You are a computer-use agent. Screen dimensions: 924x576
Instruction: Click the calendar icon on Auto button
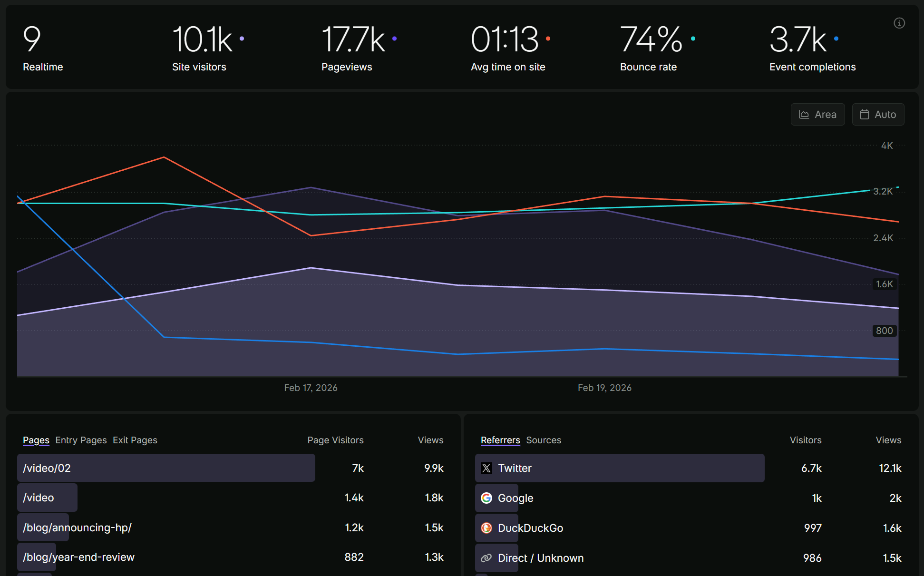coord(864,114)
